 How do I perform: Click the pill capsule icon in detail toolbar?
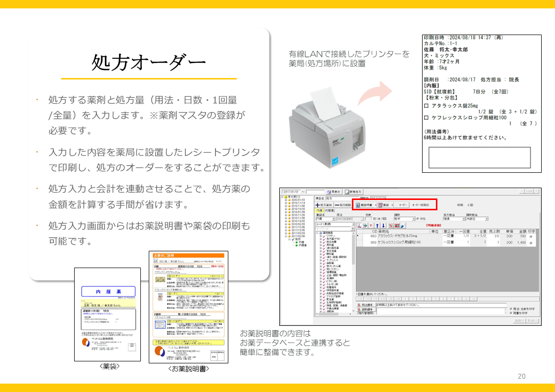[x=402, y=226]
